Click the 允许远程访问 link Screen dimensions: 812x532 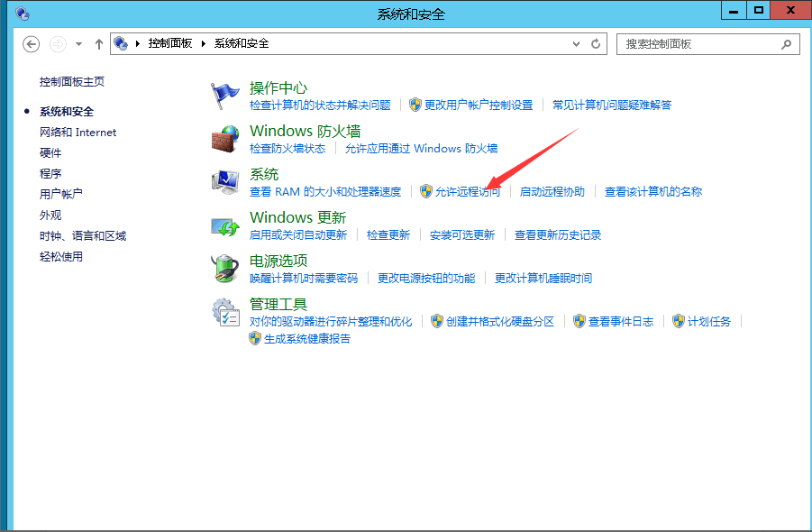467,192
